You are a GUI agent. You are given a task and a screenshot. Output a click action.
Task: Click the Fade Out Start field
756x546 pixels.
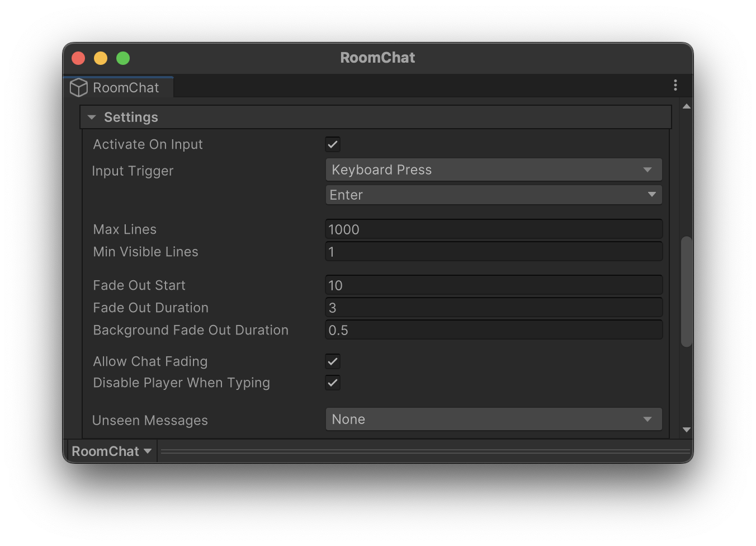tap(493, 285)
